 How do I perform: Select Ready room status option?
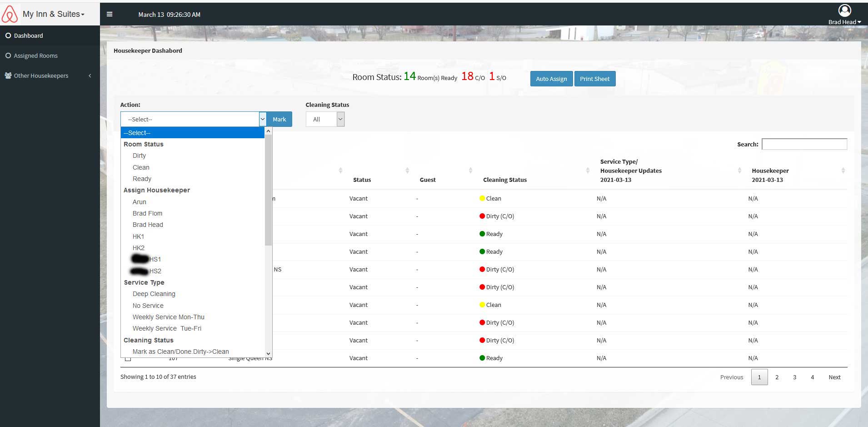click(x=142, y=179)
